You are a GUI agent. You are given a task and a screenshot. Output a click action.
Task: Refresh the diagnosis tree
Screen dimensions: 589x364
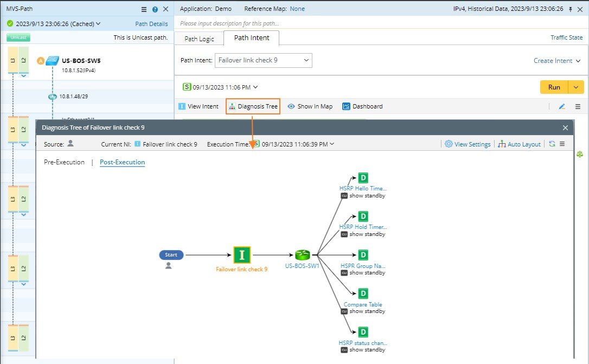click(x=552, y=144)
